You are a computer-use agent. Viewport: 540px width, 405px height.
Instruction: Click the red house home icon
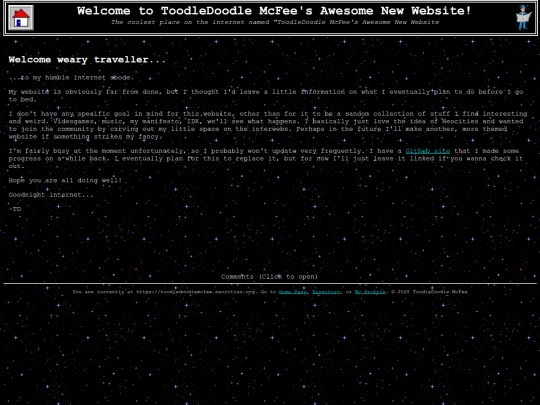click(x=21, y=18)
